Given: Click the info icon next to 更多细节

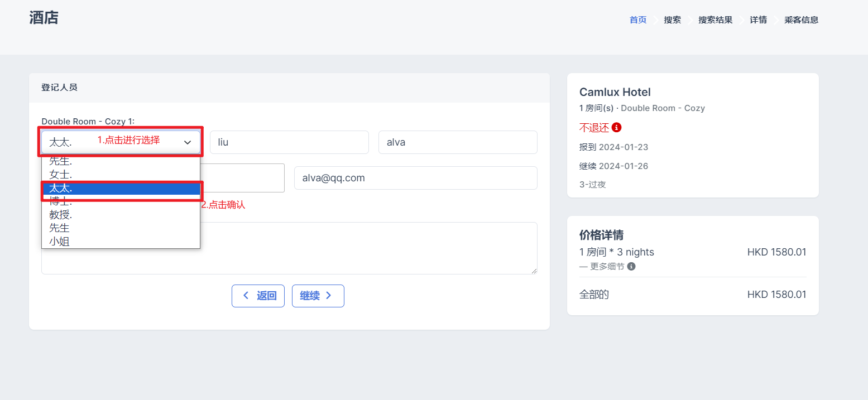Looking at the screenshot, I should [631, 267].
